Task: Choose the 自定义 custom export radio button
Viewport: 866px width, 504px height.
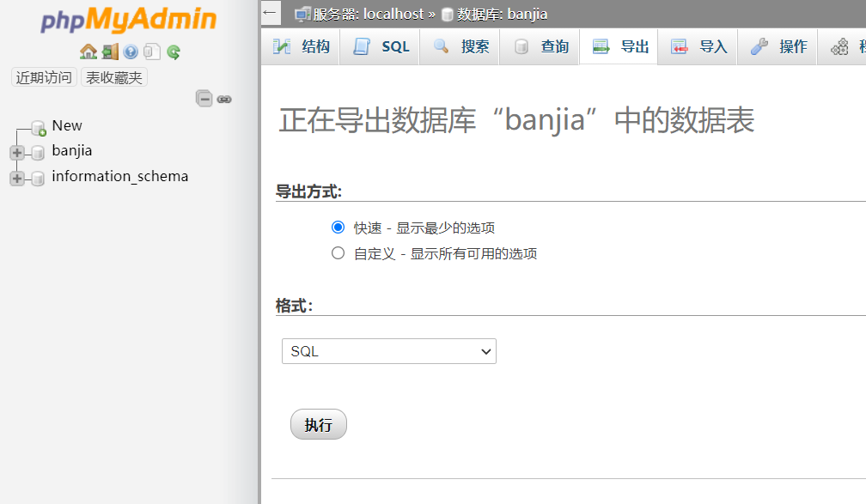Action: 338,253
